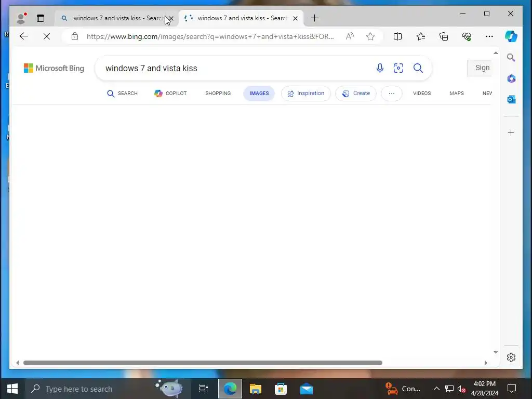The image size is (532, 399).
Task: Click the horizontal scrollbar thumb
Action: tap(203, 363)
